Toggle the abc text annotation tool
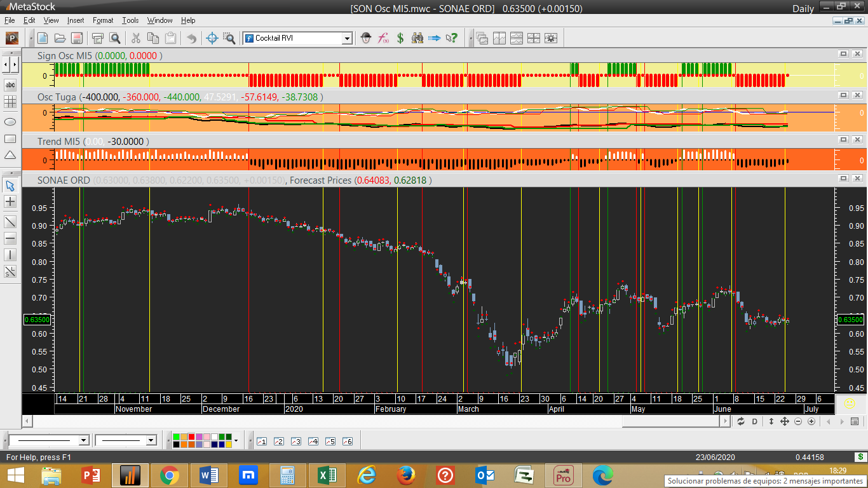 (x=10, y=85)
